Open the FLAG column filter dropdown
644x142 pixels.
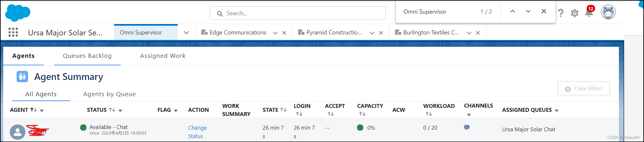[176, 110]
